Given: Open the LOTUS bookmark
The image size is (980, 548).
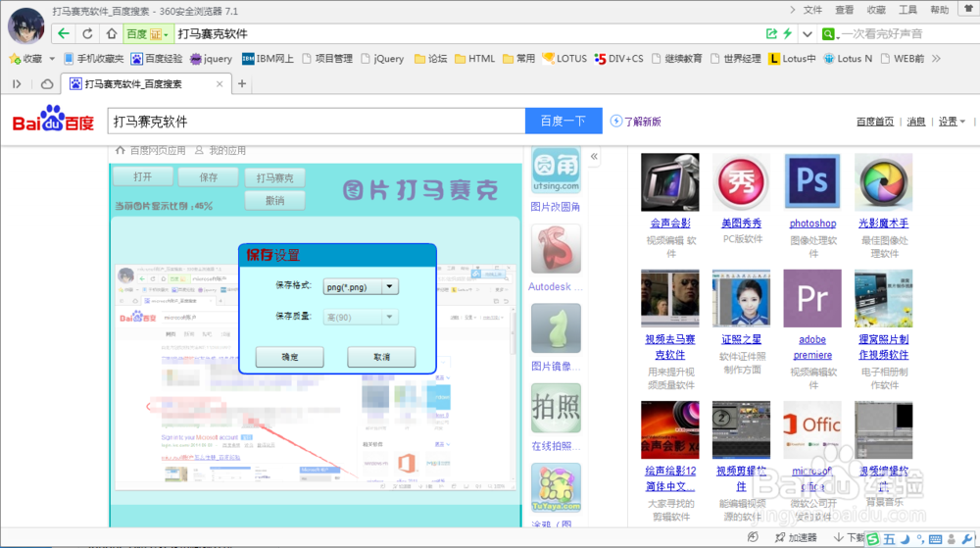Looking at the screenshot, I should 564,59.
